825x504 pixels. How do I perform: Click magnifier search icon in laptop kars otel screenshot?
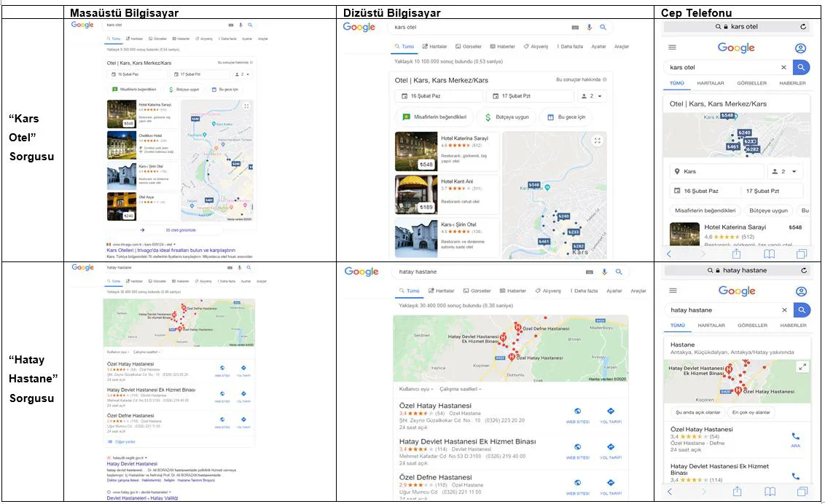pyautogui.click(x=603, y=28)
